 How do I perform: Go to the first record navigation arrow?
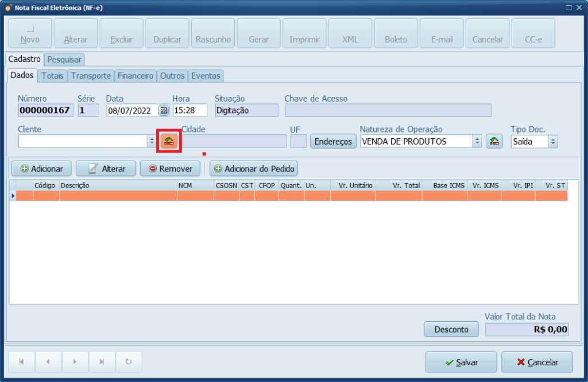22,362
